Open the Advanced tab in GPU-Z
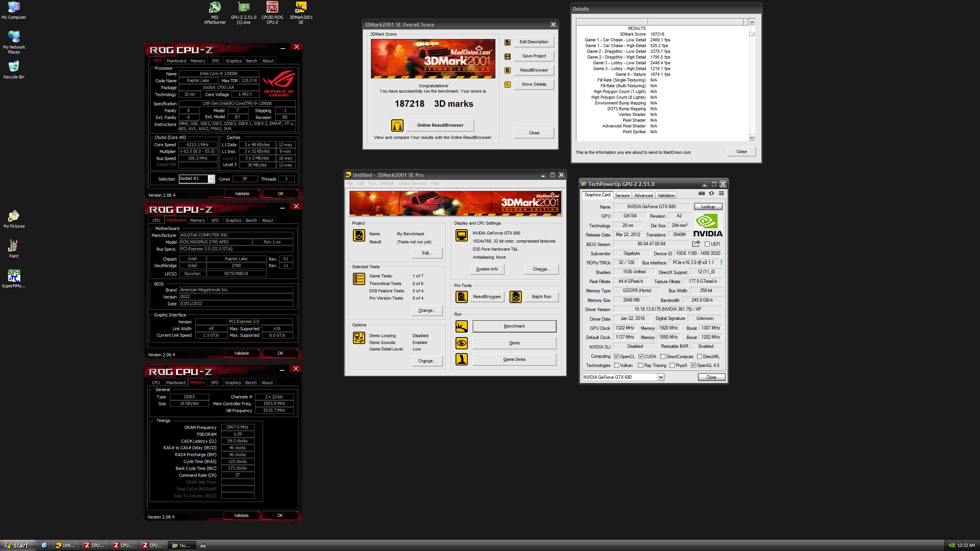The width and height of the screenshot is (980, 551). pyautogui.click(x=643, y=196)
